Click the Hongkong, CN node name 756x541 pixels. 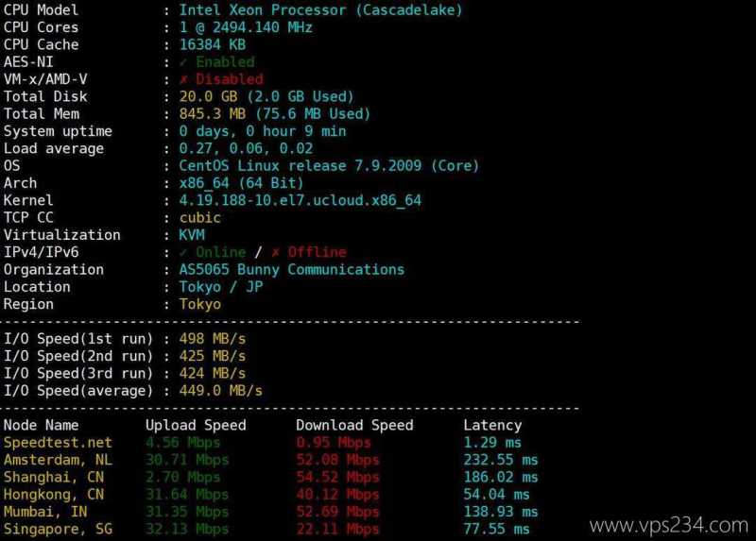point(54,495)
